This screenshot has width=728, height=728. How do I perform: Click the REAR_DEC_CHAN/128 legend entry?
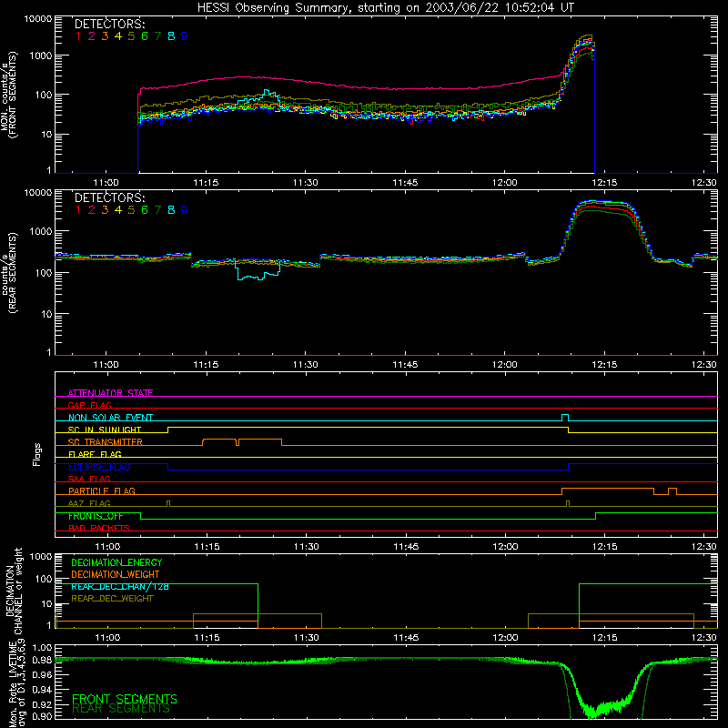click(x=120, y=586)
